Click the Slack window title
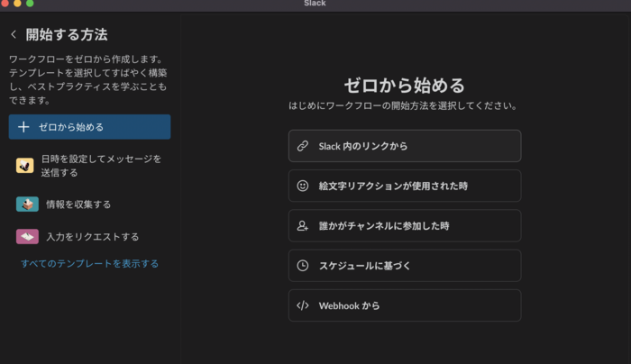This screenshot has width=631, height=364. [315, 4]
